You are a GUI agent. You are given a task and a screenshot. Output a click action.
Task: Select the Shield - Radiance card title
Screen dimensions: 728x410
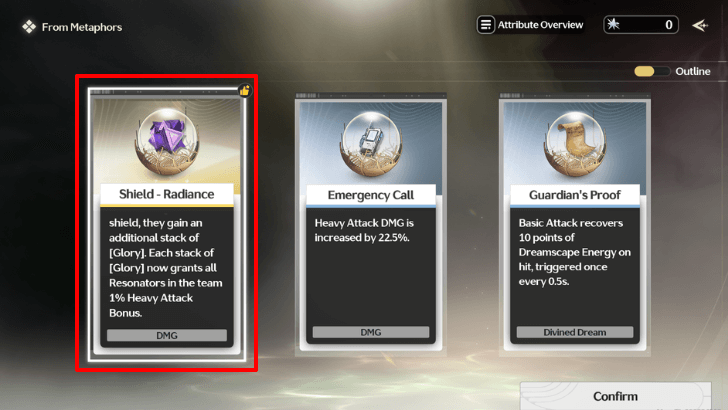[x=167, y=194]
